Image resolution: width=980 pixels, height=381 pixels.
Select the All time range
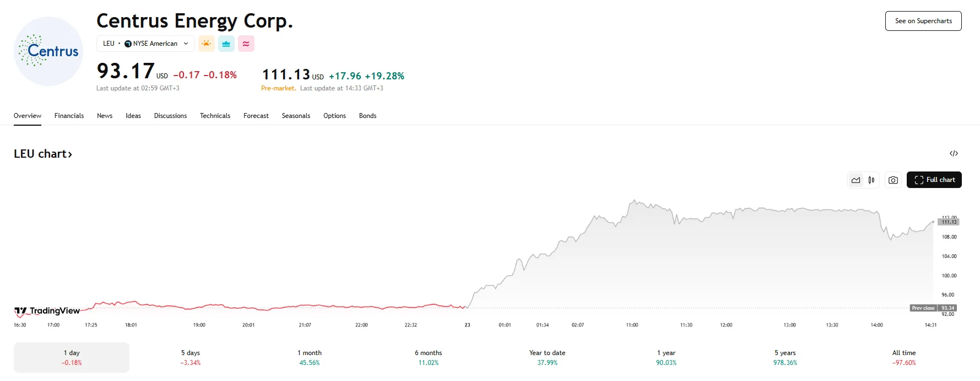pos(904,357)
